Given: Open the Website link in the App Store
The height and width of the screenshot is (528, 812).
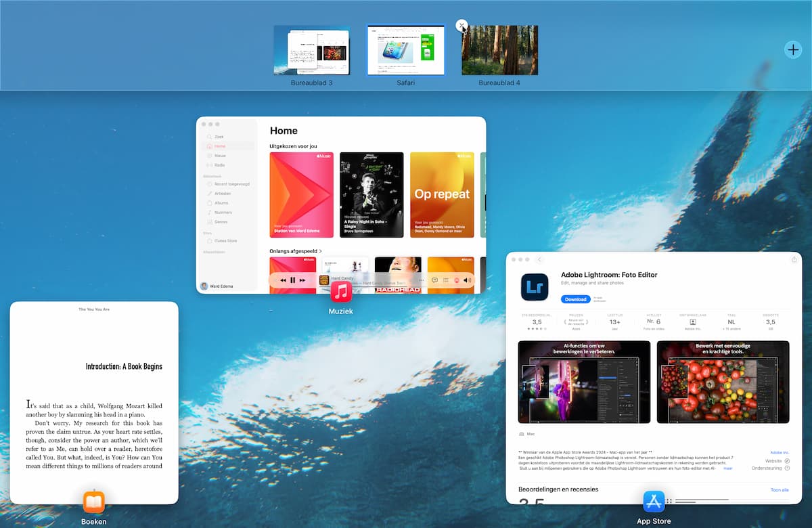Looking at the screenshot, I should [x=777, y=460].
